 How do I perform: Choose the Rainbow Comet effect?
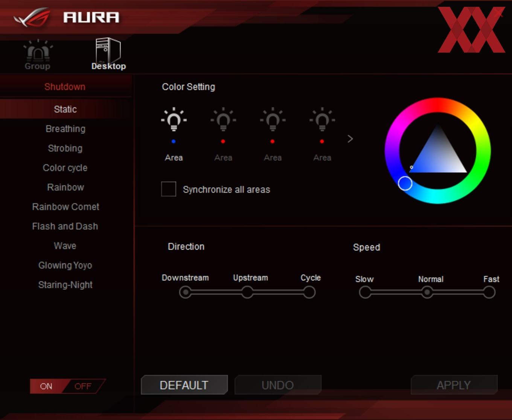point(66,207)
